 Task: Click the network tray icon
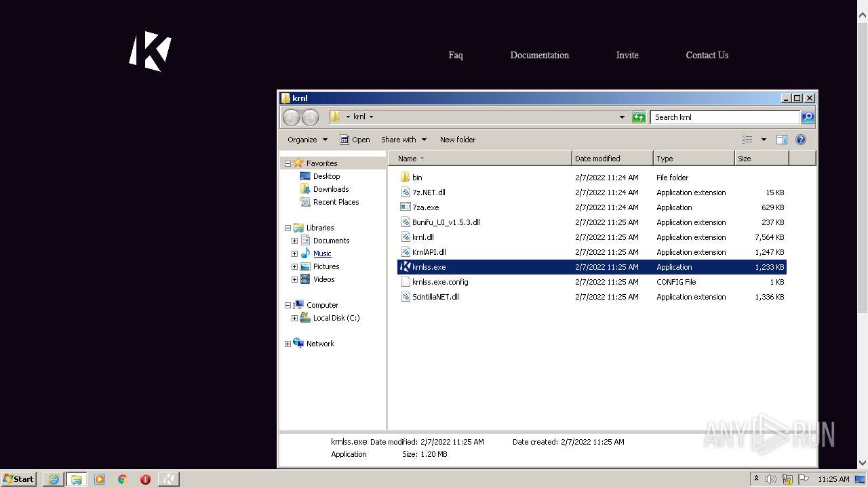(787, 479)
